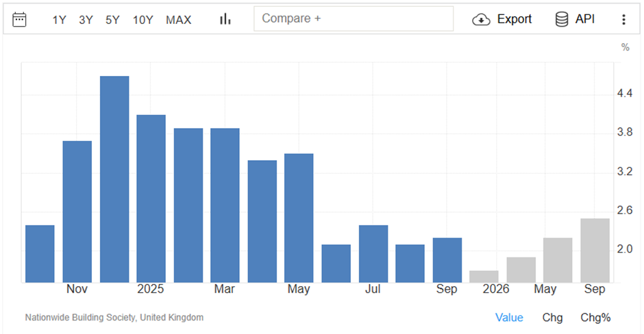Click the blue bar above Nov
The image size is (644, 334).
click(x=77, y=211)
